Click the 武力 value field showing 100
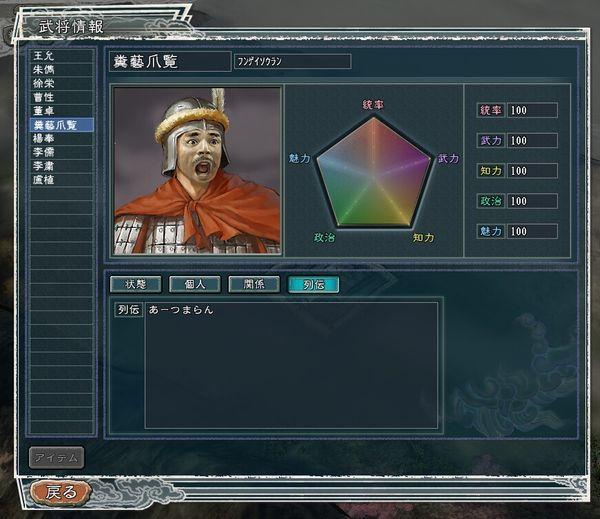This screenshot has width=600, height=519. click(532, 140)
